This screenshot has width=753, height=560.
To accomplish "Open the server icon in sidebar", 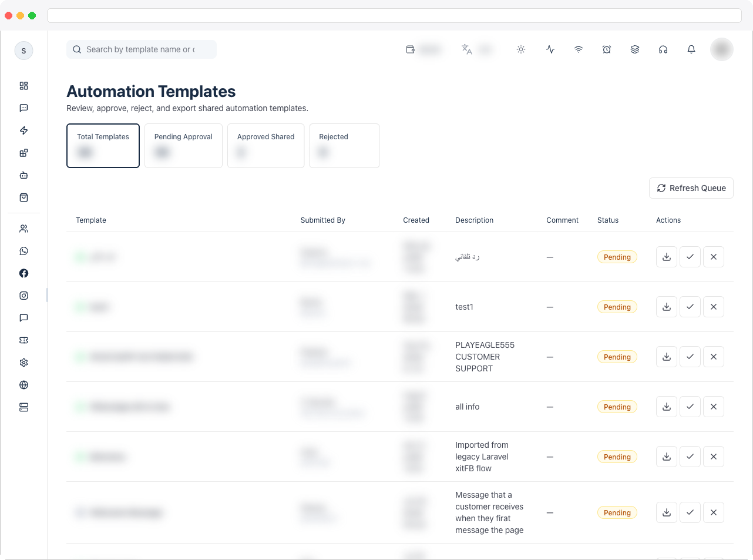I will click(23, 407).
